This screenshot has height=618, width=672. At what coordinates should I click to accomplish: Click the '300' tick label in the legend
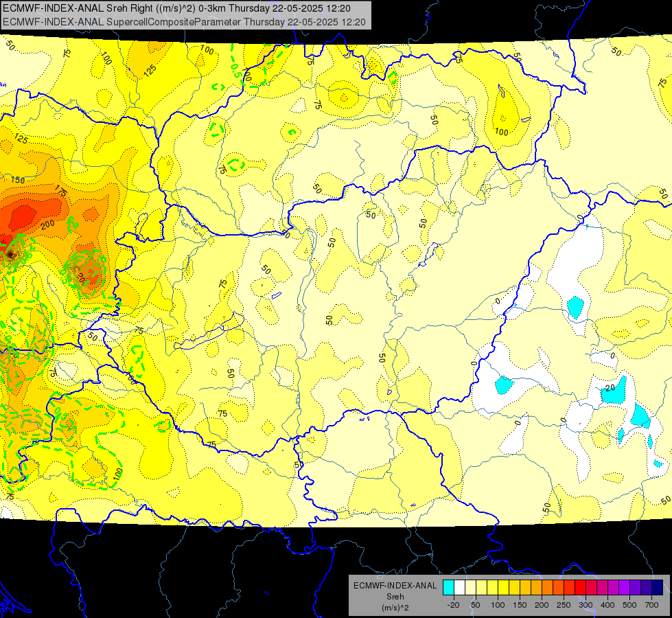pos(586,605)
